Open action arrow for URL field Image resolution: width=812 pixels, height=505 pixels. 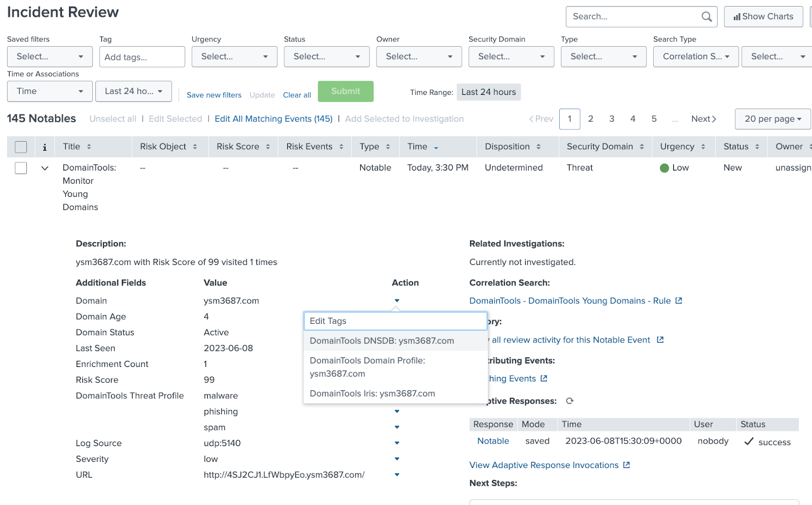(397, 475)
